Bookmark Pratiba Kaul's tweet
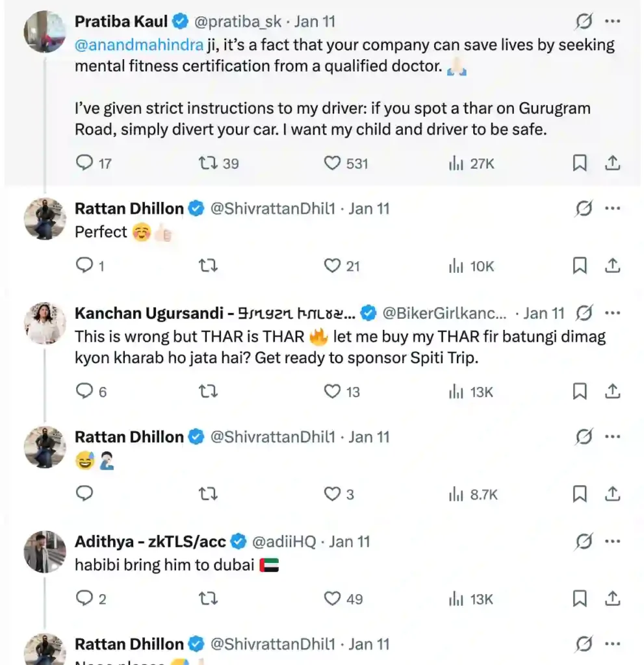The height and width of the screenshot is (665, 644). pyautogui.click(x=580, y=163)
